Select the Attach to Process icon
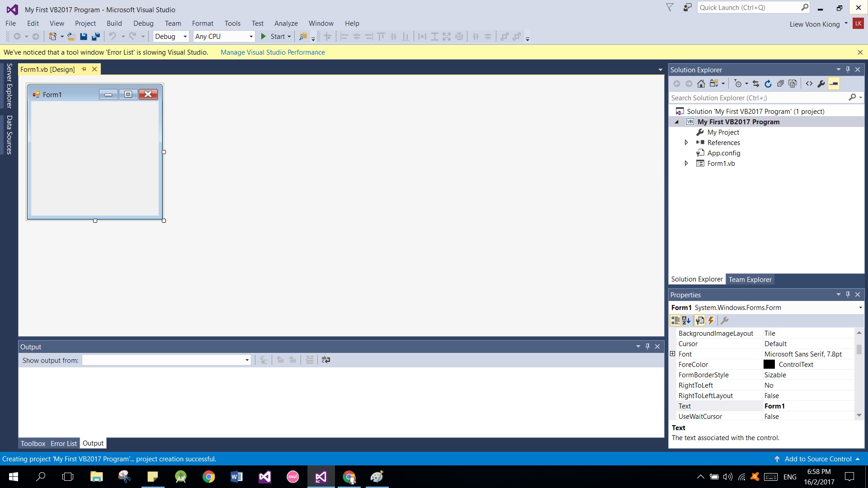Image resolution: width=868 pixels, height=488 pixels. click(x=303, y=36)
